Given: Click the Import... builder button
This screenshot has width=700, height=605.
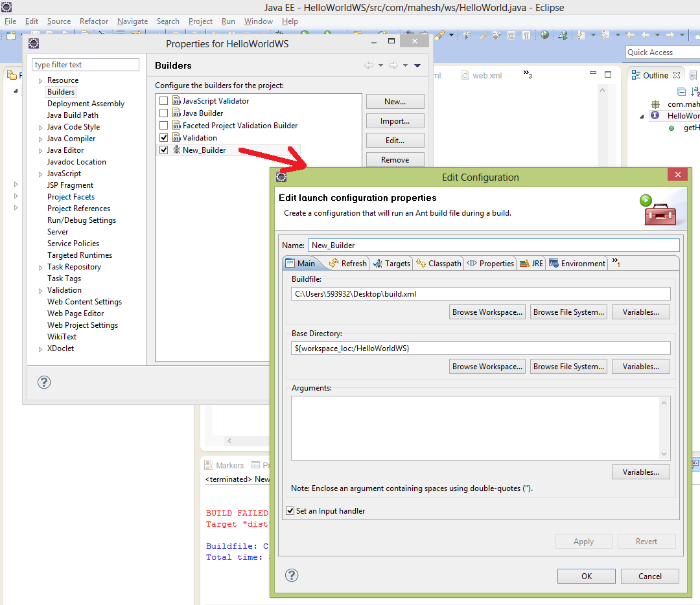Looking at the screenshot, I should coord(395,121).
